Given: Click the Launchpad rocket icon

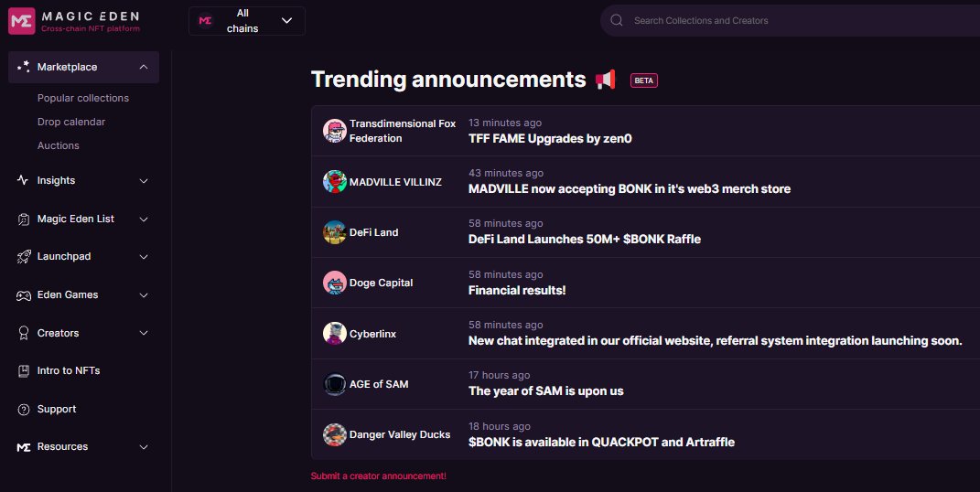Looking at the screenshot, I should tap(24, 257).
